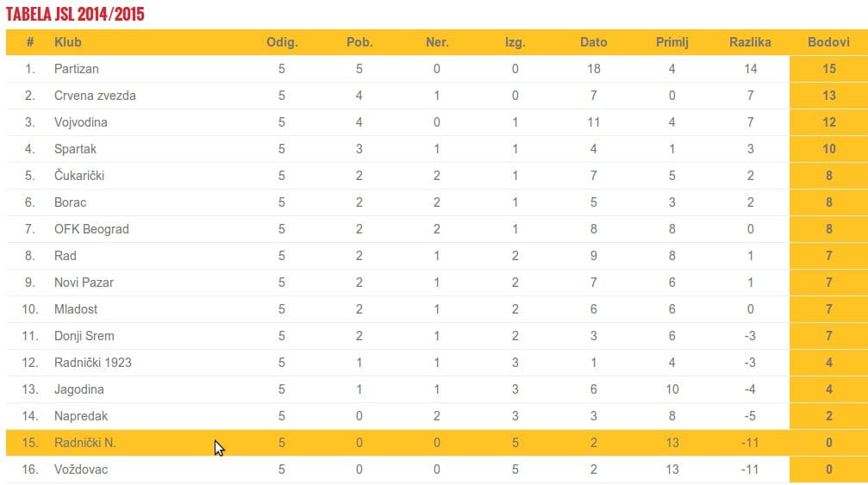Click the Bodovi column header
Viewport: 868px width, 485px height.
click(828, 42)
